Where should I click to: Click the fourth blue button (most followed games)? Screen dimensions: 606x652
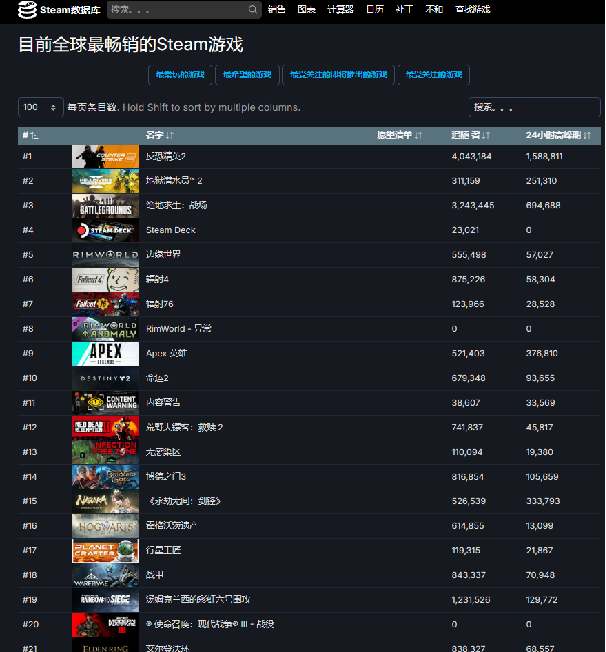tap(434, 75)
